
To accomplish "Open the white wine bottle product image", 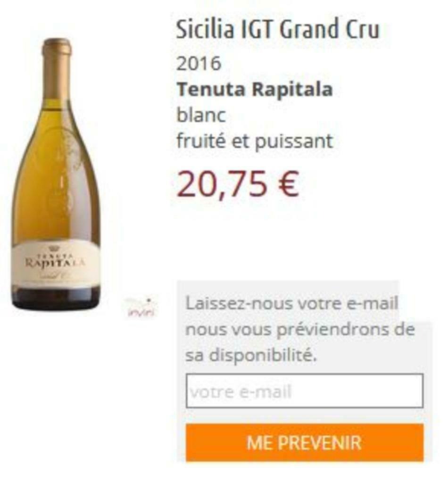I will (56, 175).
